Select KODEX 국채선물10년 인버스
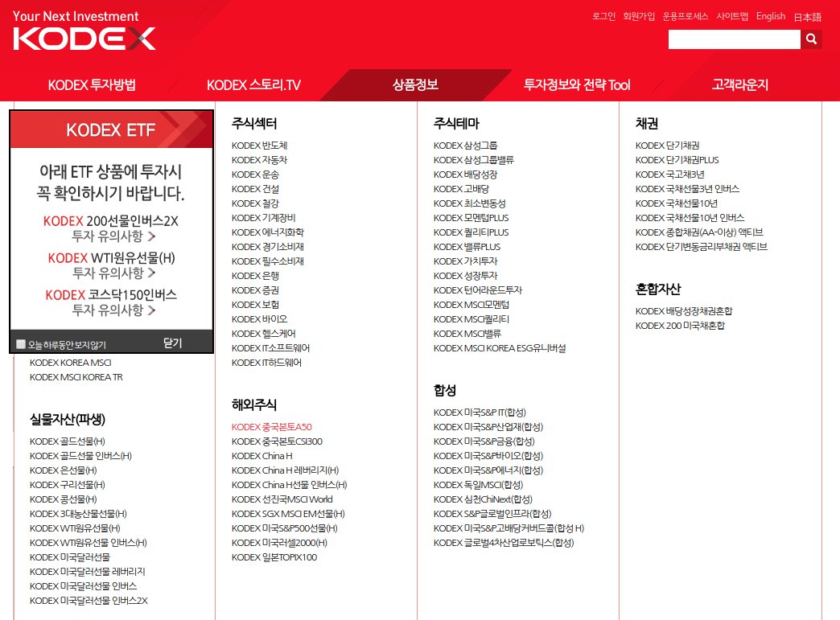Screen dimensions: 840x620 point(690,218)
